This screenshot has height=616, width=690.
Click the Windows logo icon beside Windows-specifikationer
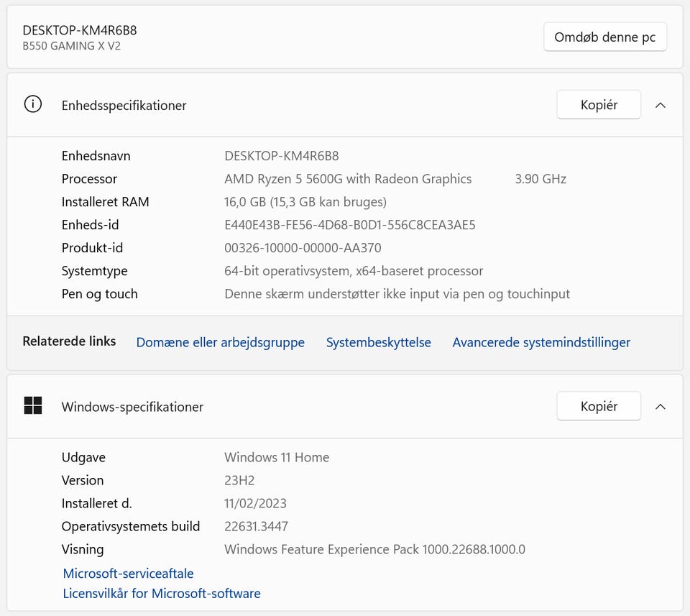click(x=33, y=406)
